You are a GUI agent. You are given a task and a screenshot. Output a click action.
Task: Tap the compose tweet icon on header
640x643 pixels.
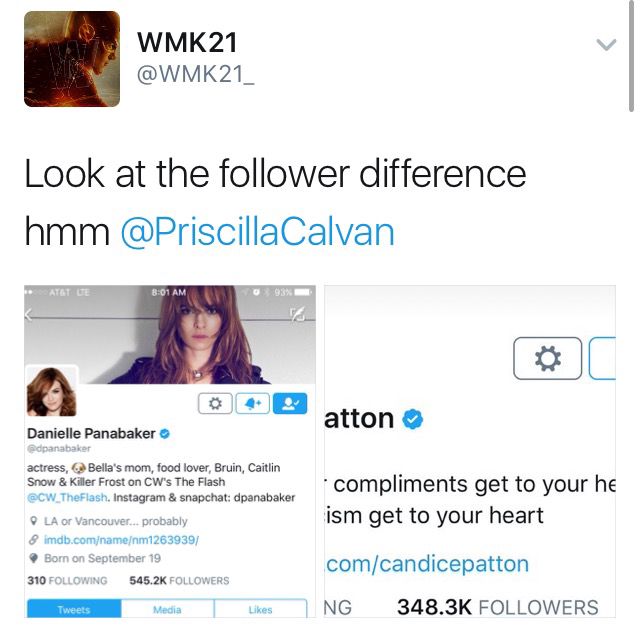[x=298, y=314]
